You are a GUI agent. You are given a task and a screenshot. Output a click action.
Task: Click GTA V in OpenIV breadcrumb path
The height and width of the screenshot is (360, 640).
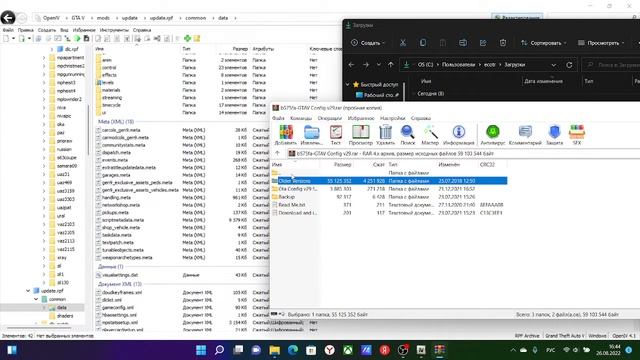[x=78, y=18]
